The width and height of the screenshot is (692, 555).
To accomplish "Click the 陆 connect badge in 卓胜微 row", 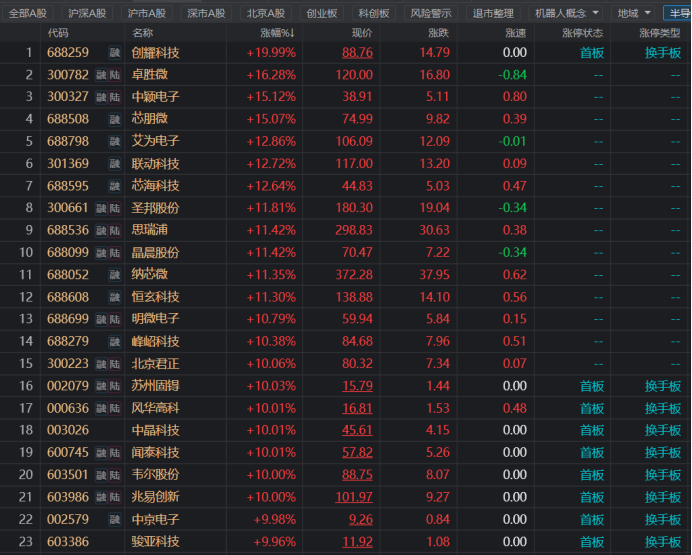I will (x=115, y=75).
